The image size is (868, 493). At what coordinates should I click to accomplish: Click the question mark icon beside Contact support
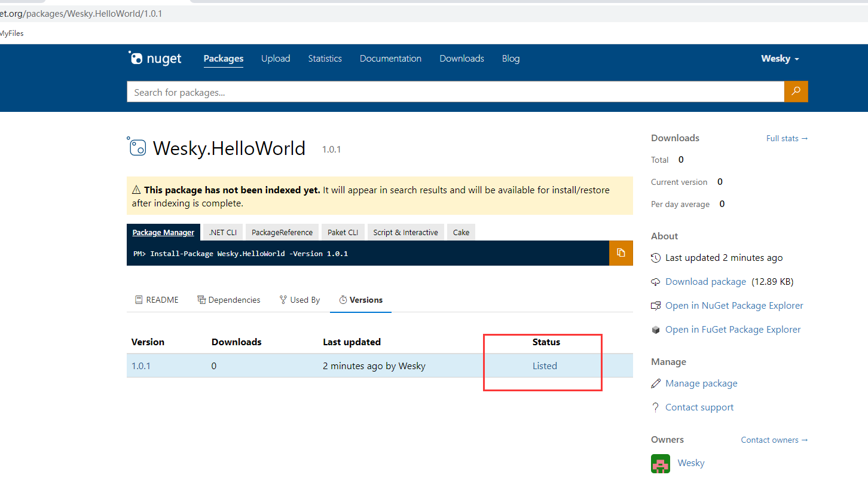(656, 407)
